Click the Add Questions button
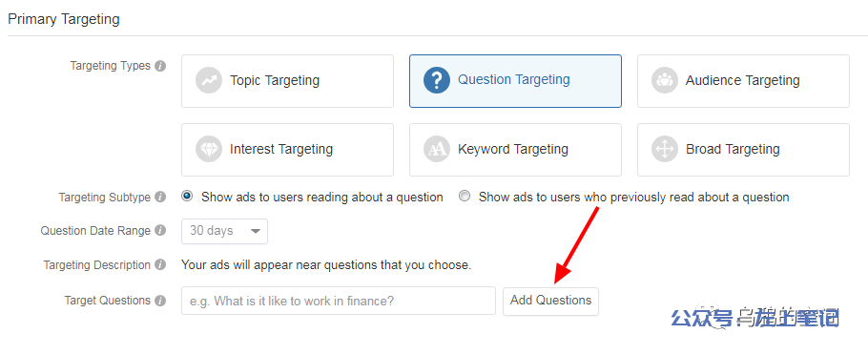 pyautogui.click(x=550, y=301)
